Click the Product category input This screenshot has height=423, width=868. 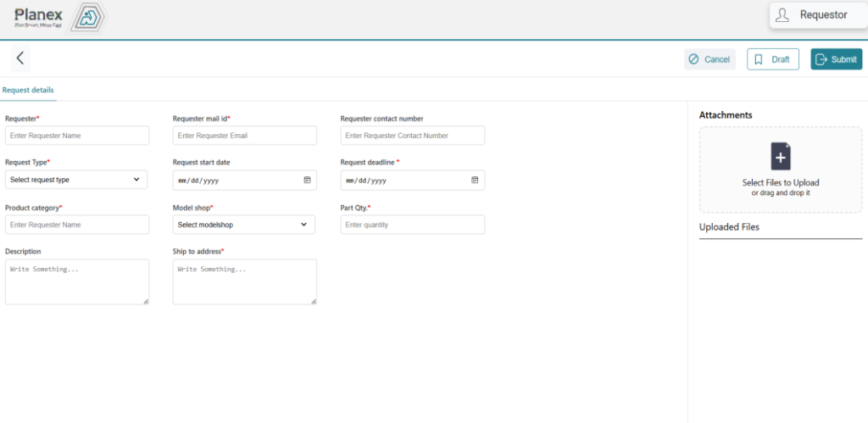(76, 225)
